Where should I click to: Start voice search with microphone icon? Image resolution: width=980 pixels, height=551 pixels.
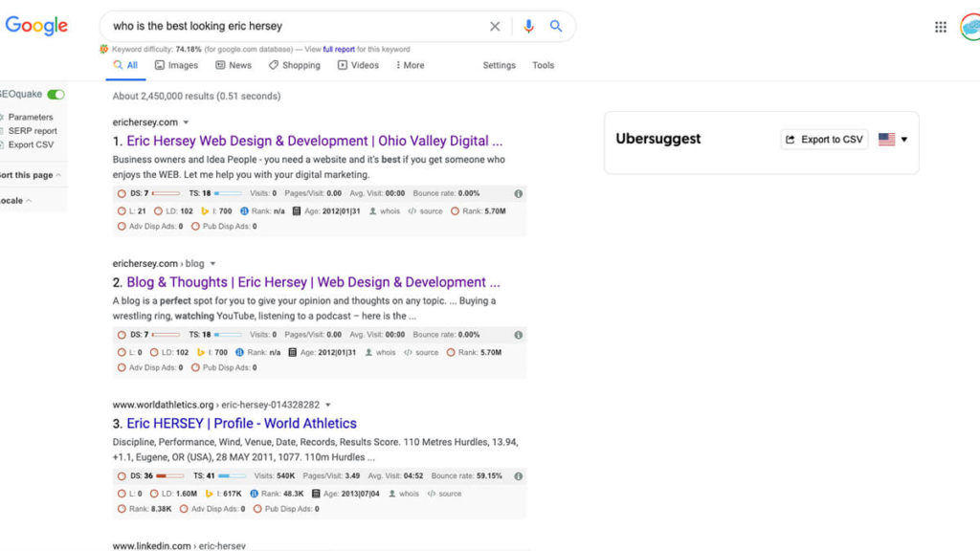pos(528,27)
